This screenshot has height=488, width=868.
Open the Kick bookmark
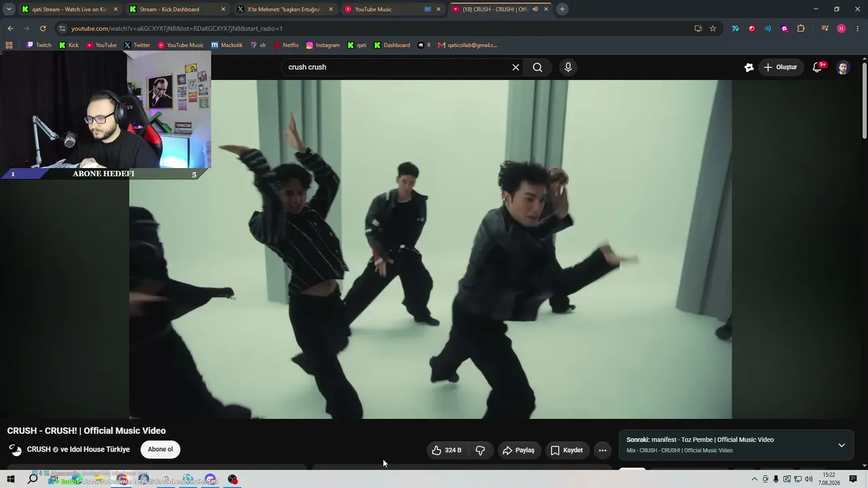click(x=68, y=45)
